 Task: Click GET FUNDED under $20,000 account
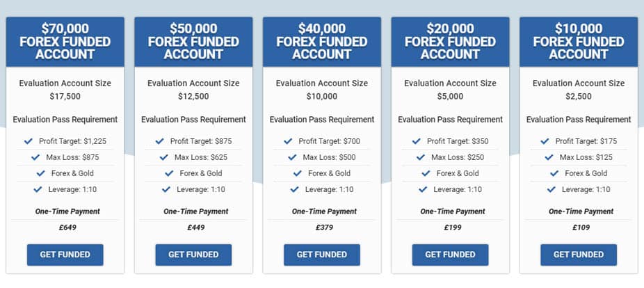450,255
